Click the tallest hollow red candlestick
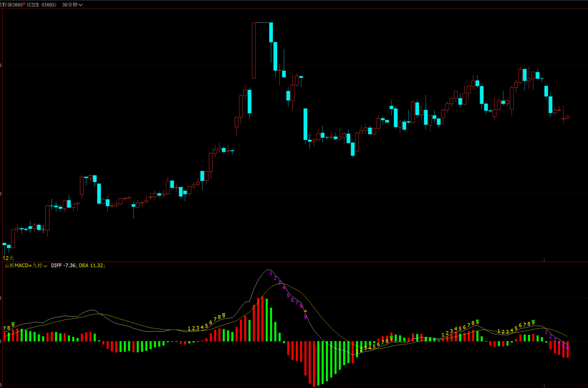This screenshot has width=588, height=388. point(254,50)
